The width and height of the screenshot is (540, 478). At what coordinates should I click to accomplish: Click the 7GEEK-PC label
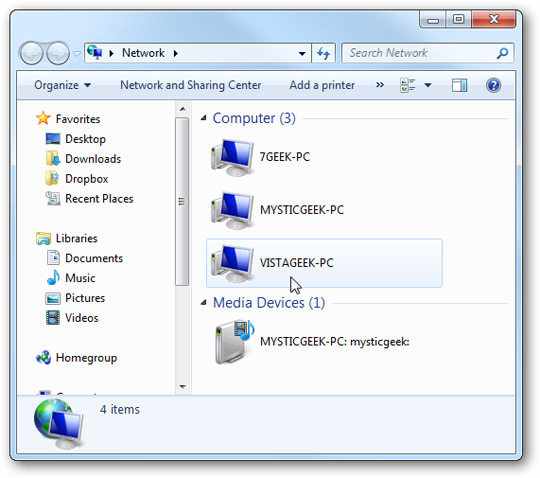[285, 157]
